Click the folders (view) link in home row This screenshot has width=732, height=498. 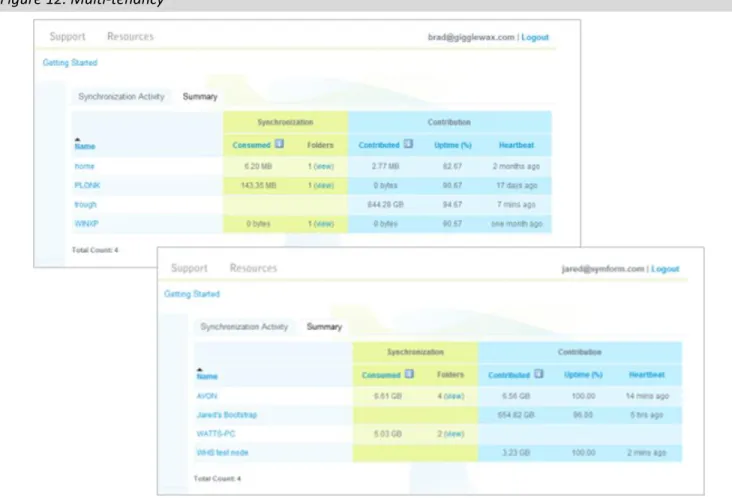pos(324,167)
